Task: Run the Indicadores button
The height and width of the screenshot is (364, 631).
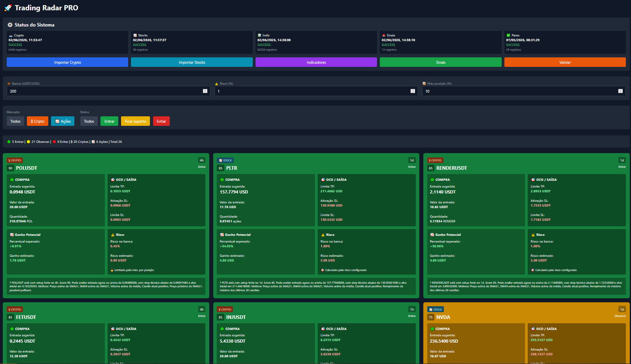Action: click(316, 62)
